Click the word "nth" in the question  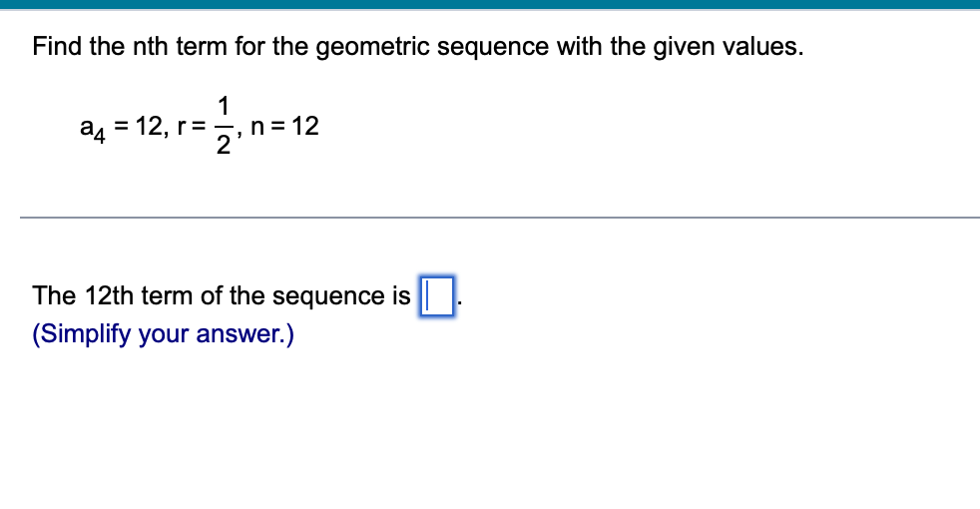click(150, 46)
